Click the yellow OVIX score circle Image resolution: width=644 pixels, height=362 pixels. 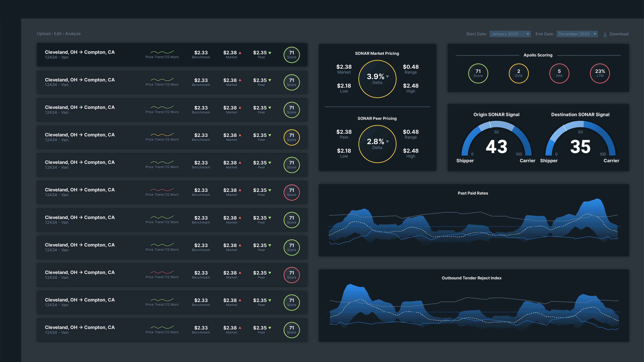click(x=519, y=73)
